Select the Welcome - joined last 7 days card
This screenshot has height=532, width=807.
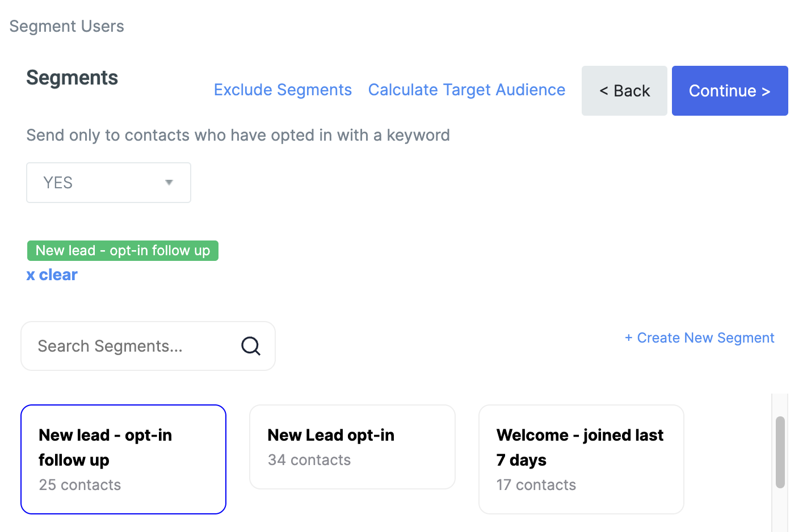coord(581,459)
